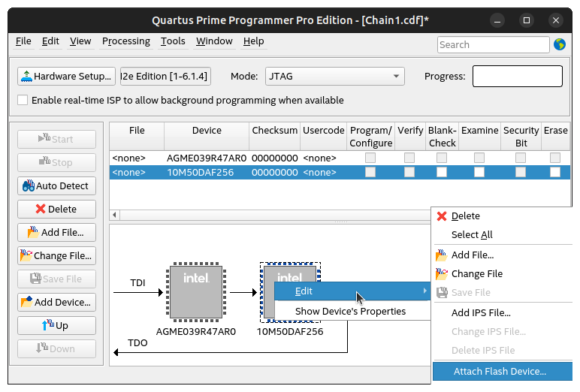Click the 10M50DAF256 Intel chip icon
Screen dimensions: 580x392
tap(268, 291)
